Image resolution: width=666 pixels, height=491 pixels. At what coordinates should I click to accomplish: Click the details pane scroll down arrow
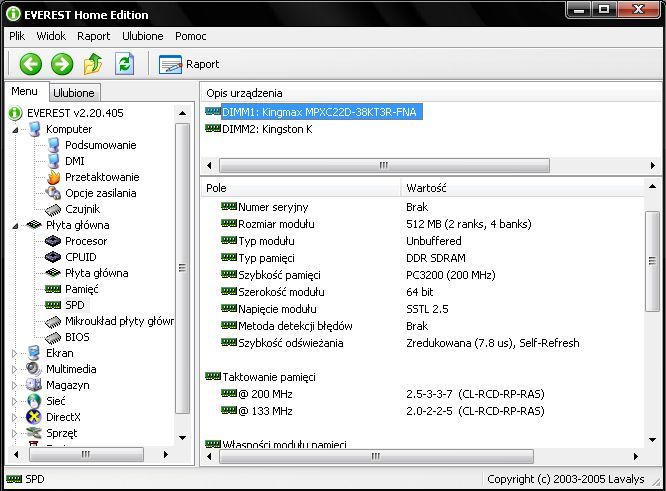[652, 440]
